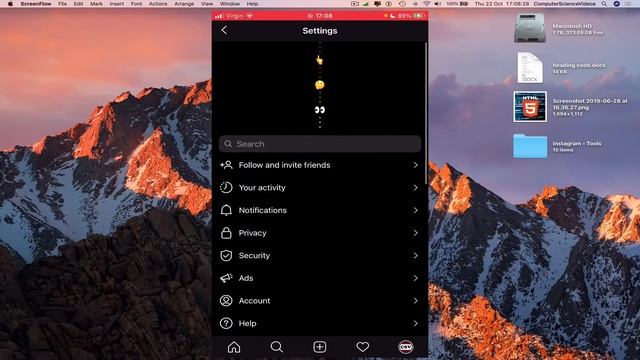Viewport: 640px width, 360px height.
Task: Open View menu
Action: [207, 4]
